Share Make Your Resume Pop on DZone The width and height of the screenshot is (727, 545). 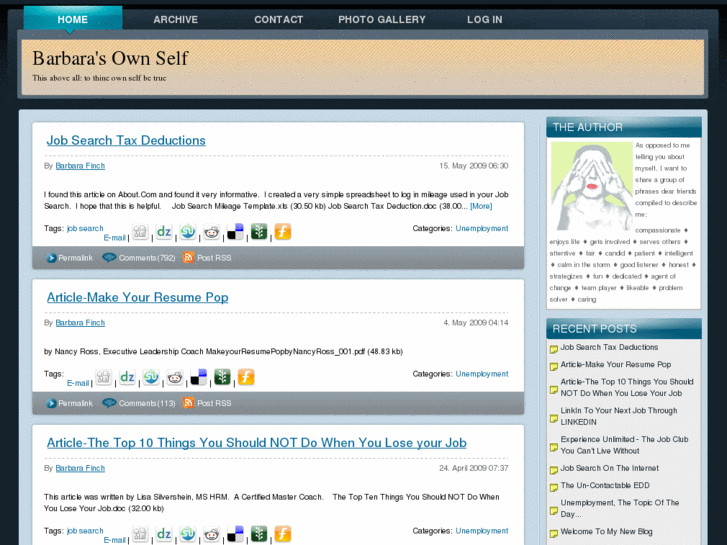point(127,377)
